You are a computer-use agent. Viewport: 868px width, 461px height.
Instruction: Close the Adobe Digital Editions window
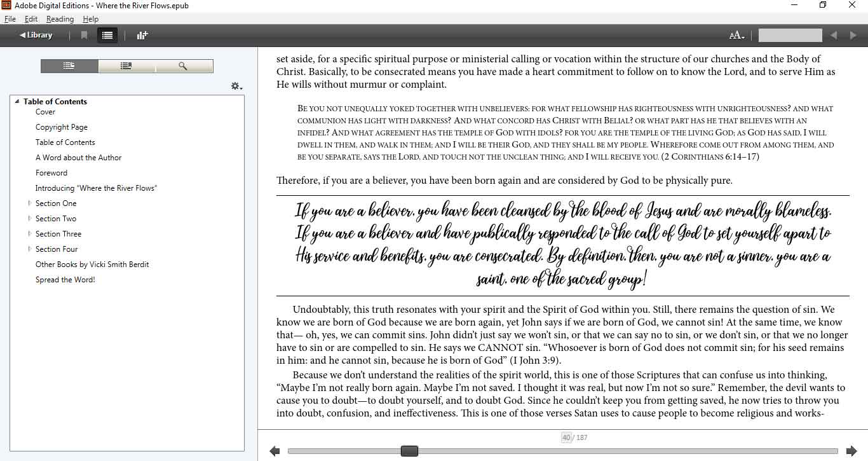pos(853,5)
